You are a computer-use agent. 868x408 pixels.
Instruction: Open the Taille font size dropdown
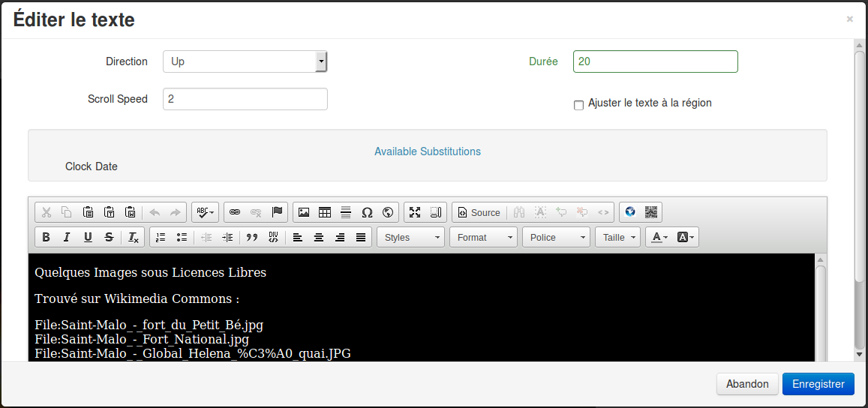617,238
